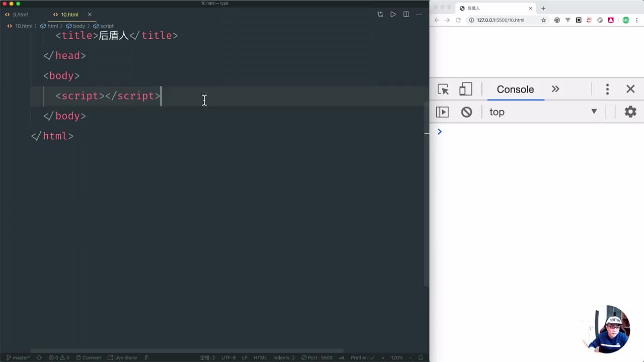644x362 pixels.
Task: Click 10.html breadcrumb item
Action: click(x=20, y=26)
